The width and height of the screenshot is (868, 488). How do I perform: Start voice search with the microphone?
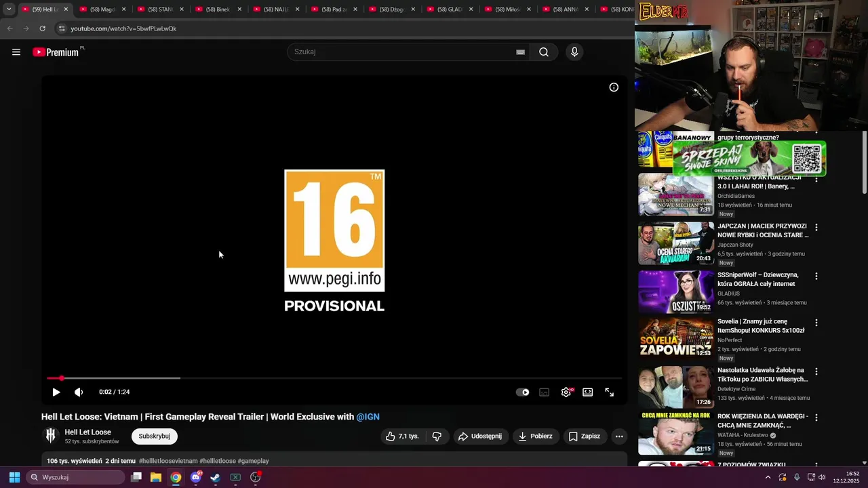click(x=574, y=52)
